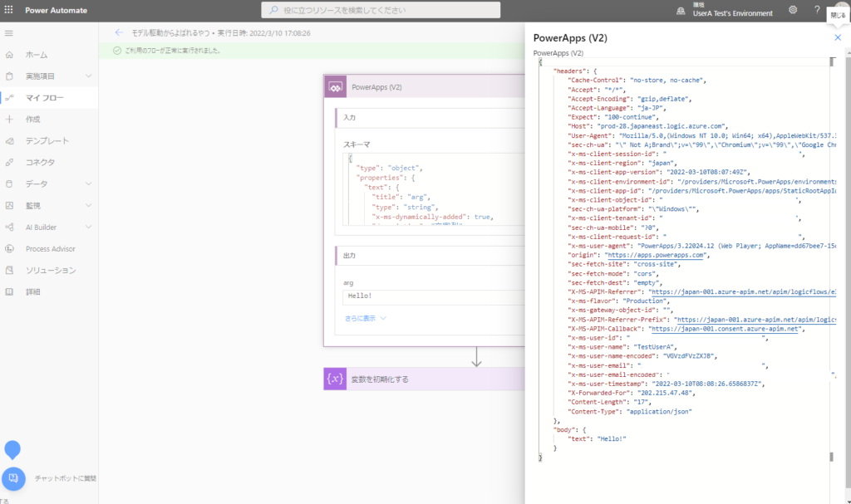Image resolution: width=851 pixels, height=504 pixels.
Task: Click the schema JSON code box
Action: click(x=434, y=188)
